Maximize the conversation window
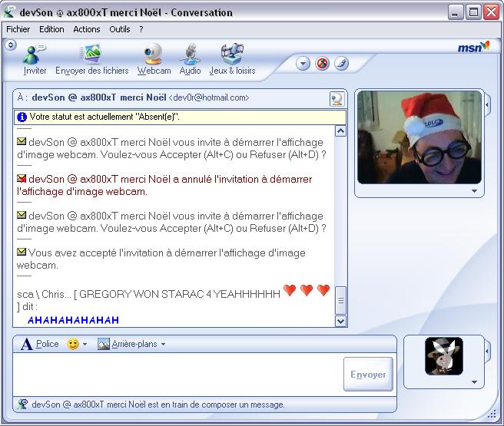 click(x=473, y=12)
